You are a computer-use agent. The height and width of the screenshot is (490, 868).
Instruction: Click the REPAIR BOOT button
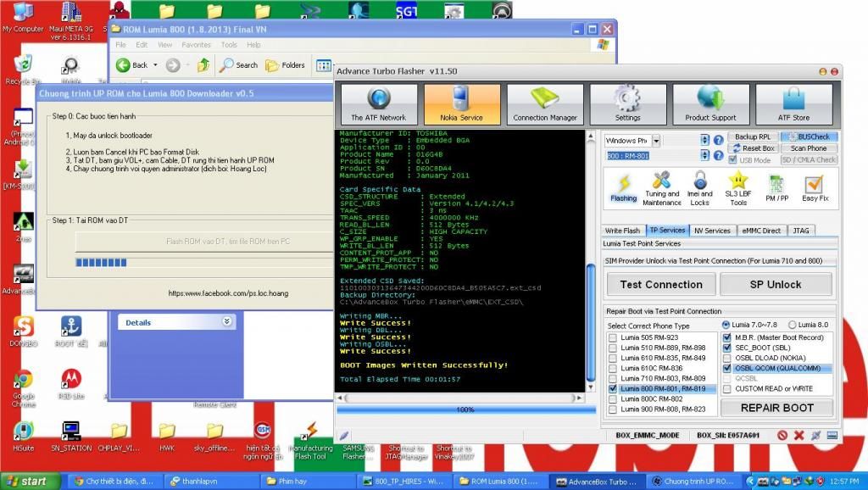coord(776,408)
